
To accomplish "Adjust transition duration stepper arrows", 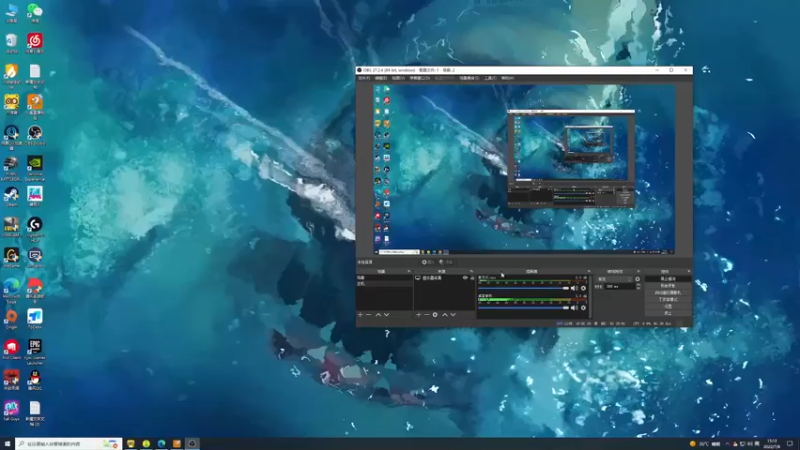I will [x=638, y=287].
